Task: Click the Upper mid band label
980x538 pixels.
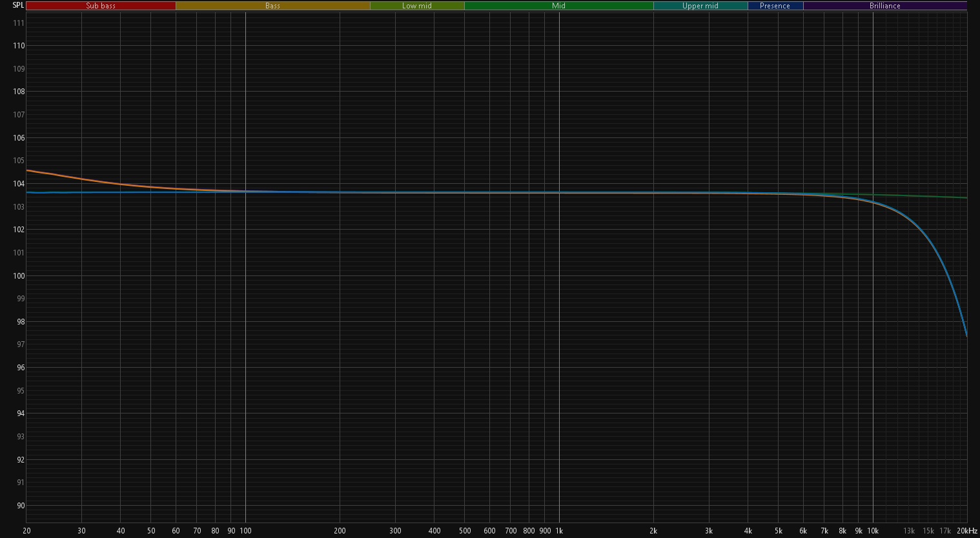Action: coord(700,6)
